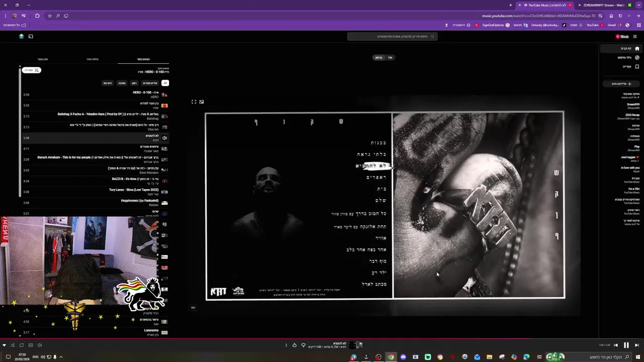The height and width of the screenshot is (362, 644).
Task: Dislike the playing song with thumbs down
Action: click(x=303, y=345)
